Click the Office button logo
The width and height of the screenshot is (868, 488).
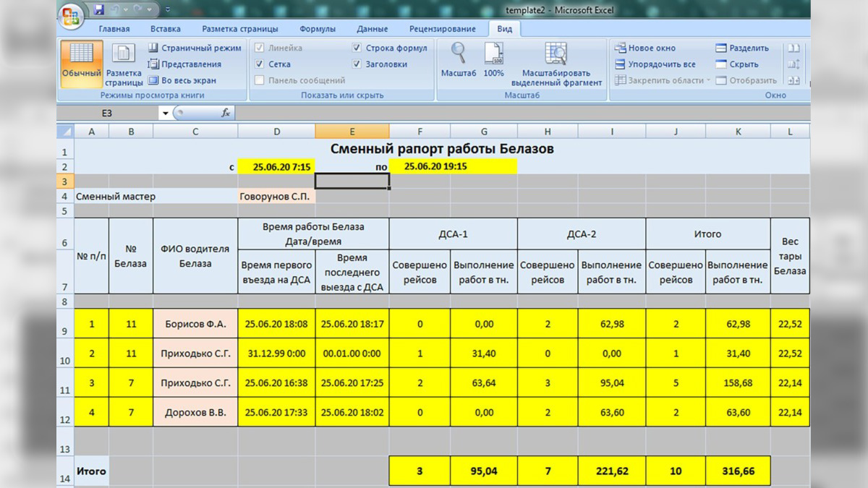coord(70,16)
